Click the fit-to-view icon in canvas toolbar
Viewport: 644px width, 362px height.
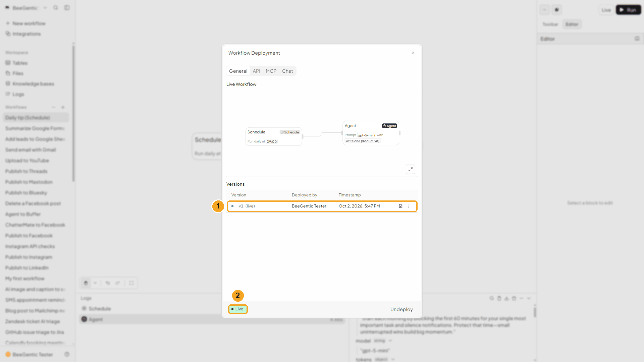[131, 283]
